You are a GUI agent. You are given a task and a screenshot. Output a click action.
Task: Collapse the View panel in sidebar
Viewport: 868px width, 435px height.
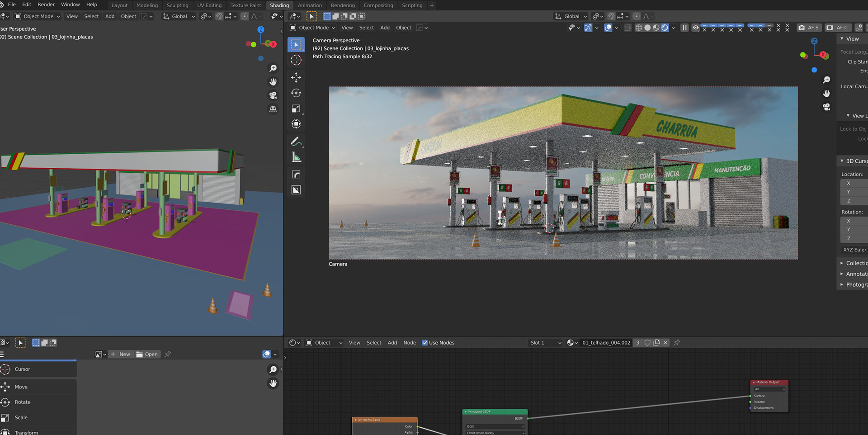[842, 39]
